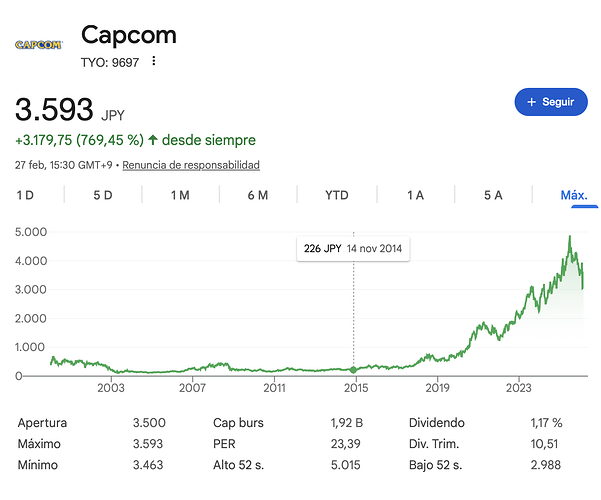Click the 226 JPY chart tooltip
601x500 pixels.
coord(353,249)
